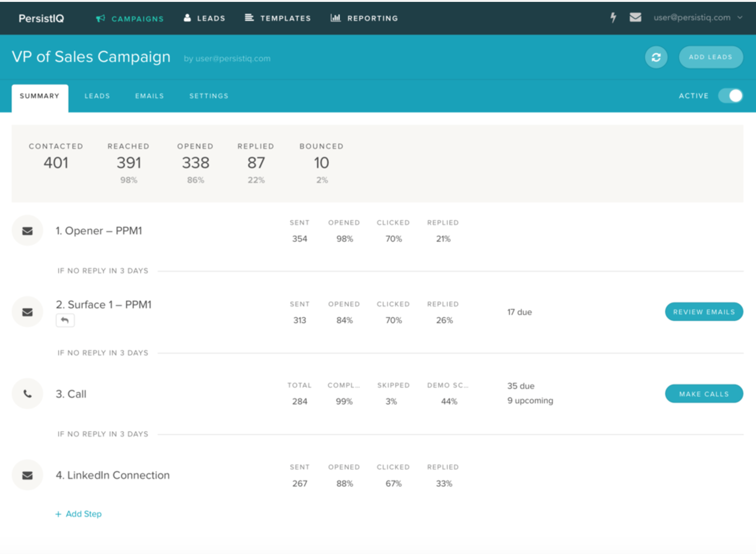Click the Add Step link
Viewport: 756px width, 554px height.
tap(79, 514)
